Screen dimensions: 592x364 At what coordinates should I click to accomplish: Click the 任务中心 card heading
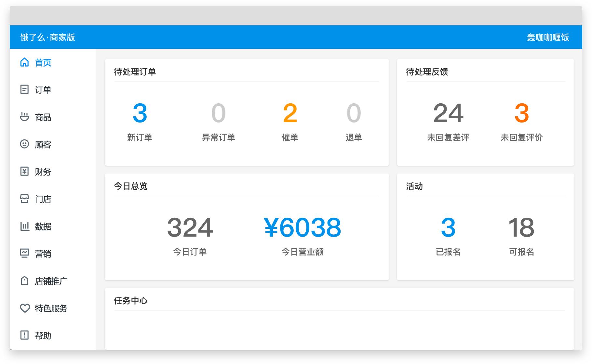point(131,301)
